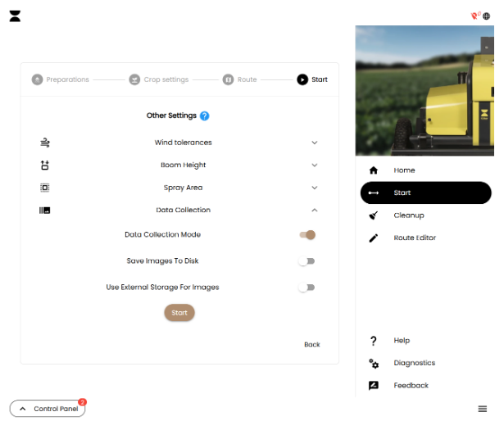Click the blue help icon beside Other Settings

pyautogui.click(x=204, y=116)
